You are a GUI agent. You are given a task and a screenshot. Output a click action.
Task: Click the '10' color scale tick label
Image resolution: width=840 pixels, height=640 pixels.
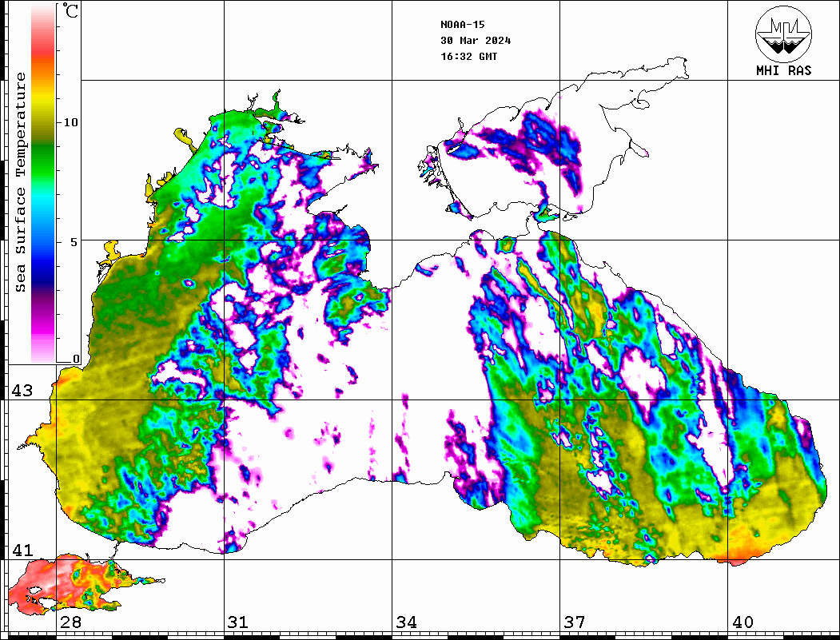point(70,122)
